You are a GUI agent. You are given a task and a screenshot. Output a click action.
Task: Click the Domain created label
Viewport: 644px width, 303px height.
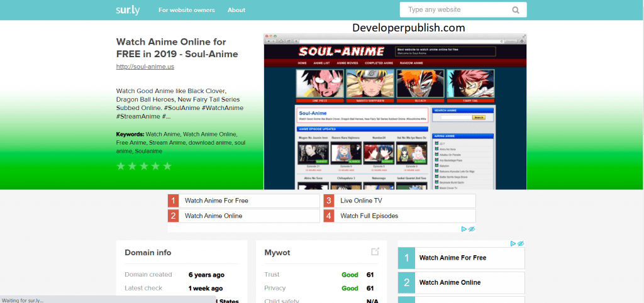[148, 275]
